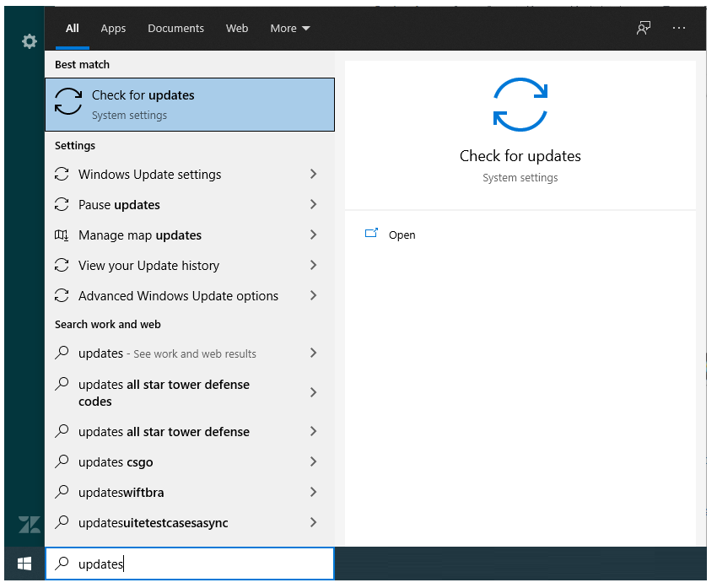Expand updates See work and web results chevron

coord(313,353)
